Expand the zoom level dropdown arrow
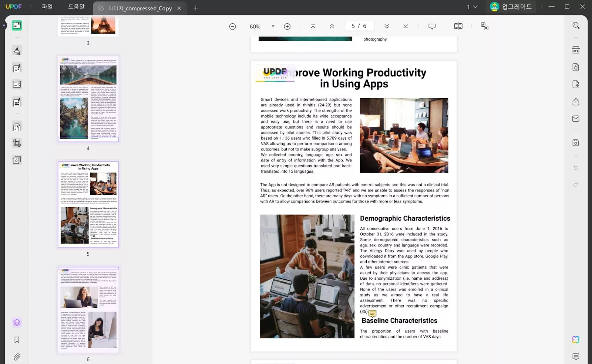Viewport: 592px width, 364px height. pyautogui.click(x=273, y=26)
